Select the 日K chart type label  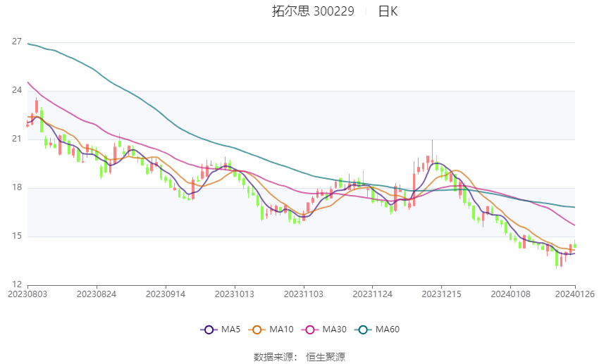pos(388,11)
